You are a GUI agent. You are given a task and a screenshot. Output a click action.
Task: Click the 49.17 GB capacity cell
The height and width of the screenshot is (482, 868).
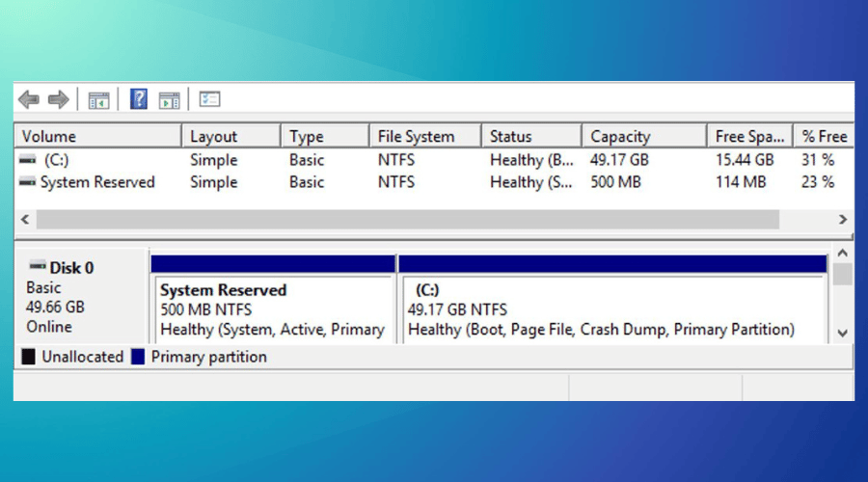[619, 160]
